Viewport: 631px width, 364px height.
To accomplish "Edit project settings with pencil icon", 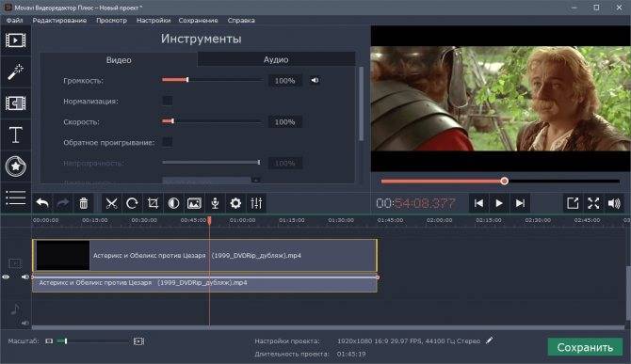I will [490, 340].
